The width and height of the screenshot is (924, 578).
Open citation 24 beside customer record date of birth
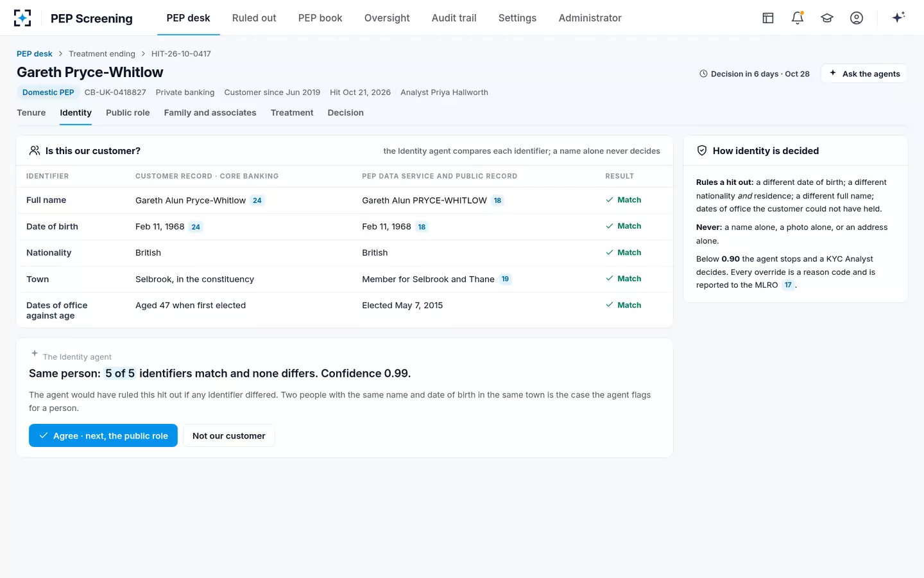coord(196,227)
